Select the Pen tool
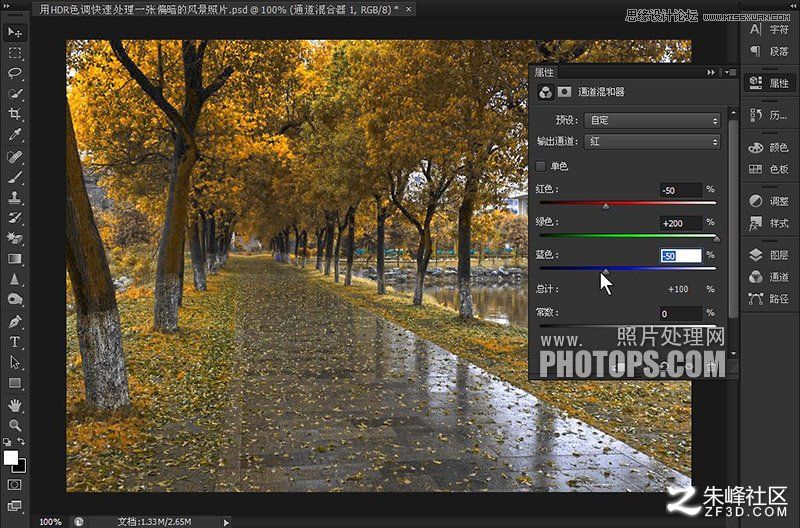The image size is (800, 528). click(15, 321)
